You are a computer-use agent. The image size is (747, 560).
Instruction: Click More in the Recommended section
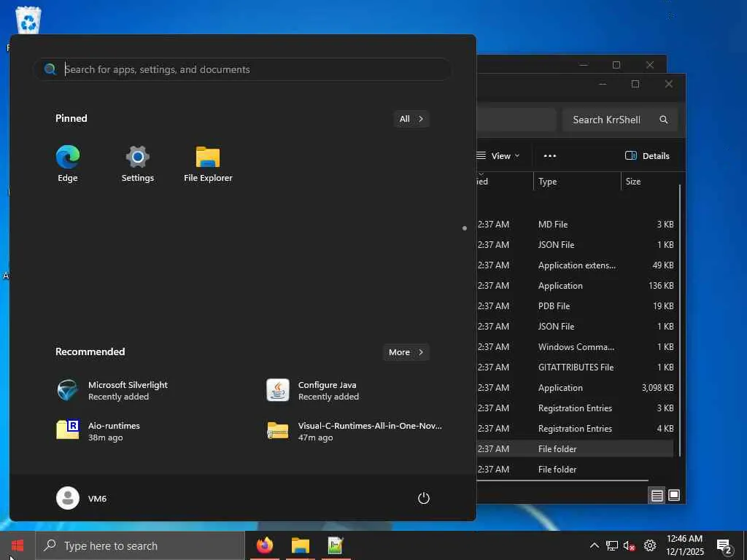(406, 352)
